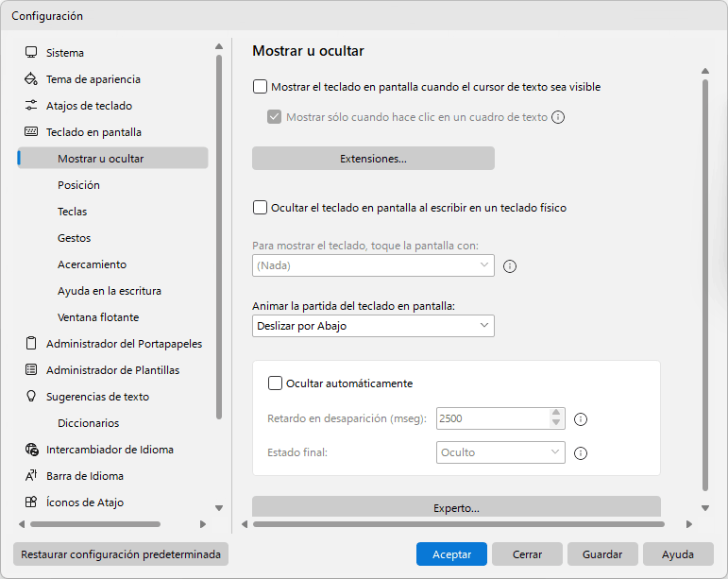This screenshot has height=579, width=728.
Task: Open the 'Diccionarios' sub-page
Action: (x=88, y=423)
